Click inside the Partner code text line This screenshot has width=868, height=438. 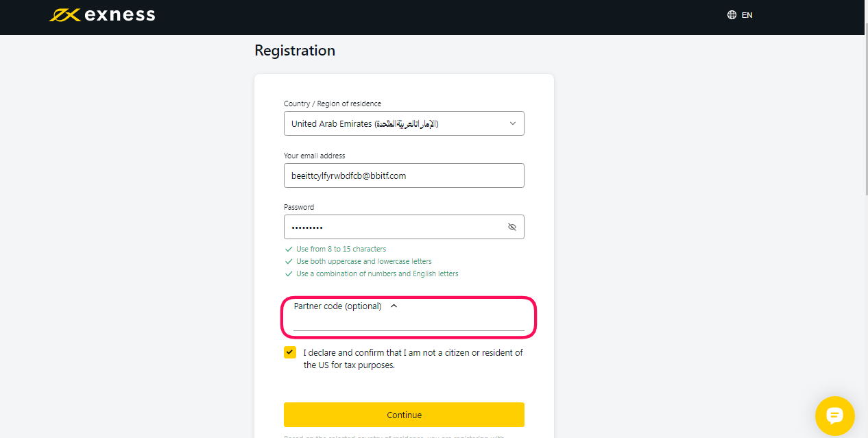(409, 324)
